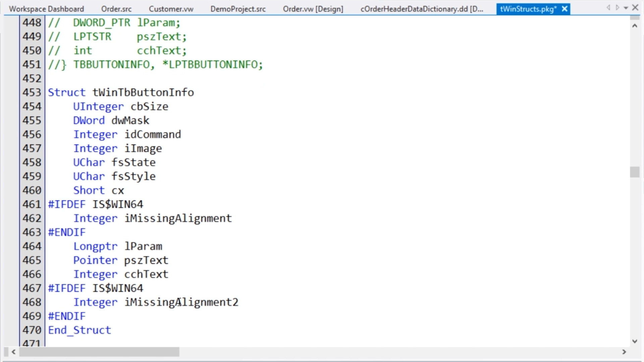Switch to the Customer.vw tab
Image resolution: width=644 pixels, height=362 pixels.
pyautogui.click(x=171, y=9)
